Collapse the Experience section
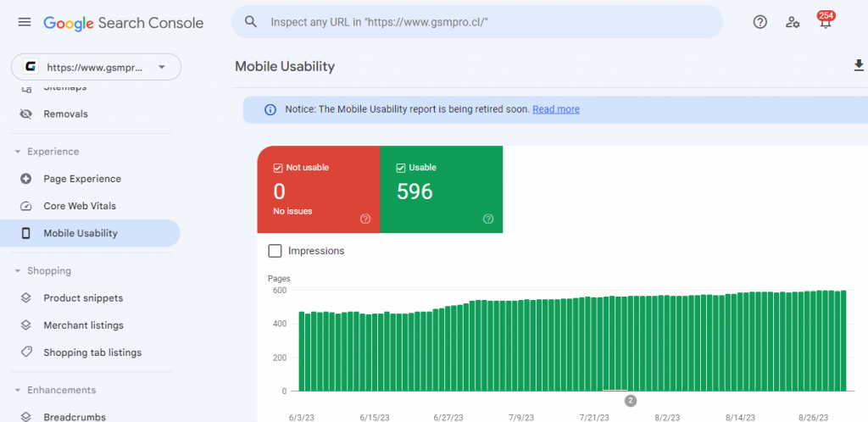The width and height of the screenshot is (868, 422). pyautogui.click(x=18, y=152)
